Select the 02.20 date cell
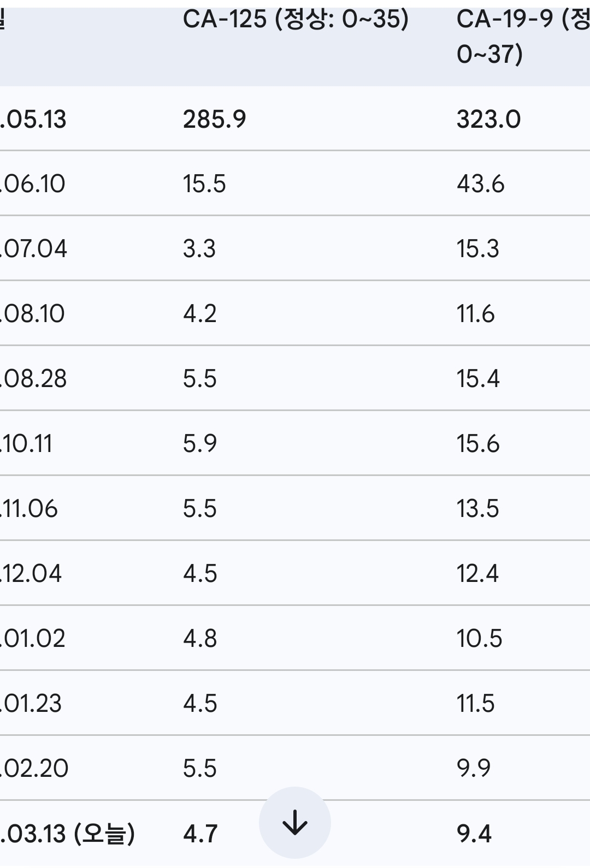 point(34,769)
